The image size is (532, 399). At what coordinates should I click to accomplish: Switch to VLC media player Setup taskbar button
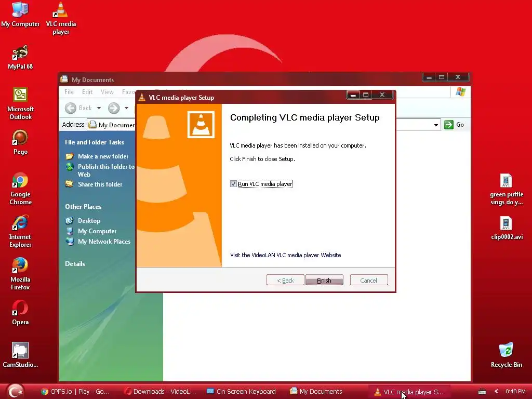[x=409, y=392]
